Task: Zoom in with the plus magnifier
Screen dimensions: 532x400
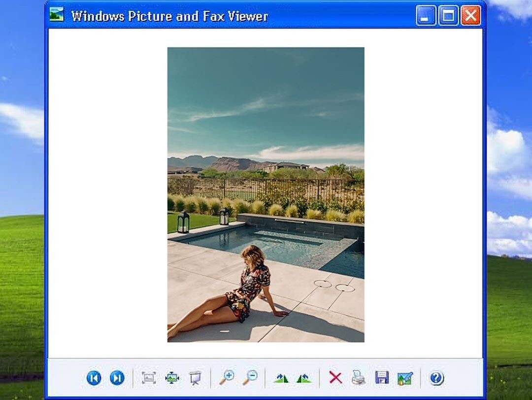Action: pos(227,378)
